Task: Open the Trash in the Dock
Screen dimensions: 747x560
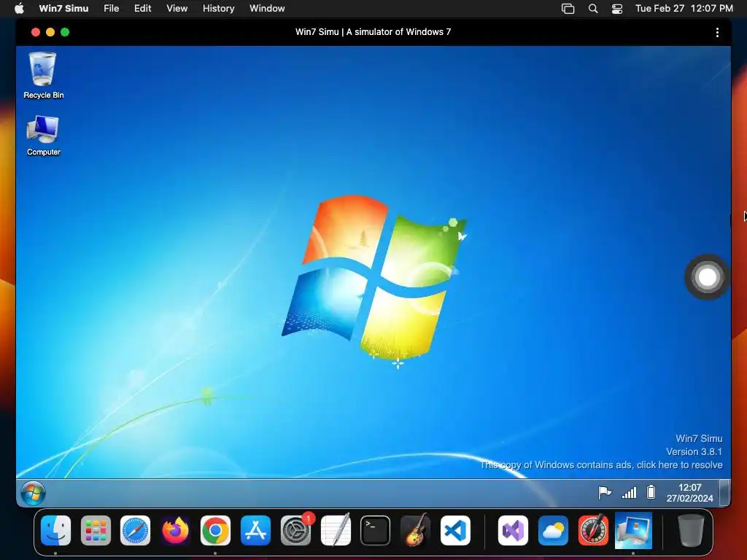Action: coord(691,530)
